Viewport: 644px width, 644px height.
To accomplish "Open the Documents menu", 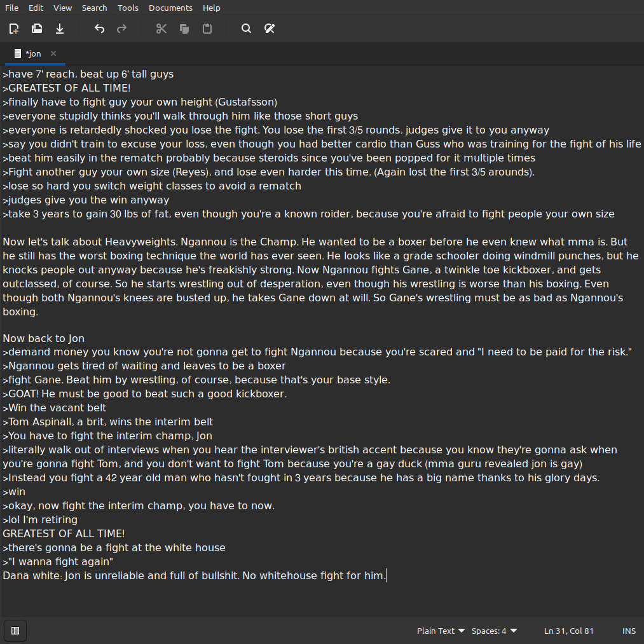I will 170,8.
